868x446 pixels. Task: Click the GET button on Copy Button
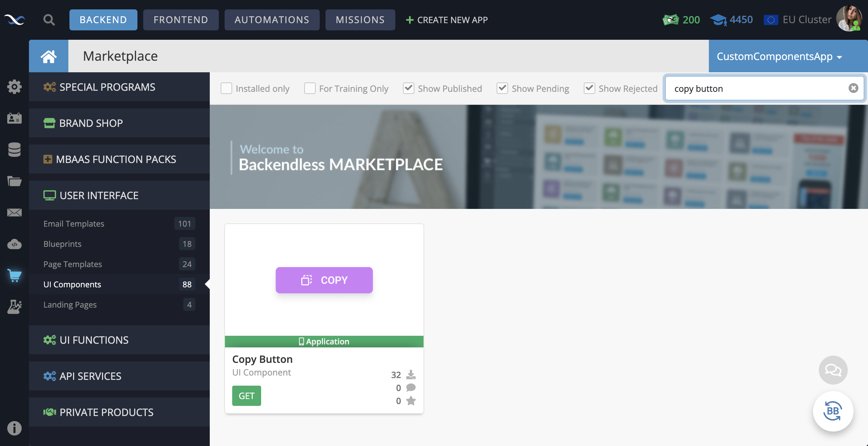(246, 395)
